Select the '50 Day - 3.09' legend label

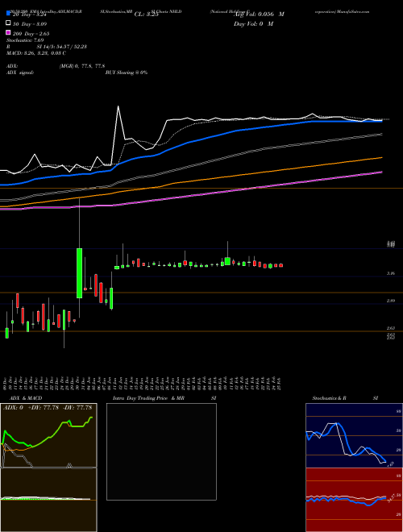30,23
